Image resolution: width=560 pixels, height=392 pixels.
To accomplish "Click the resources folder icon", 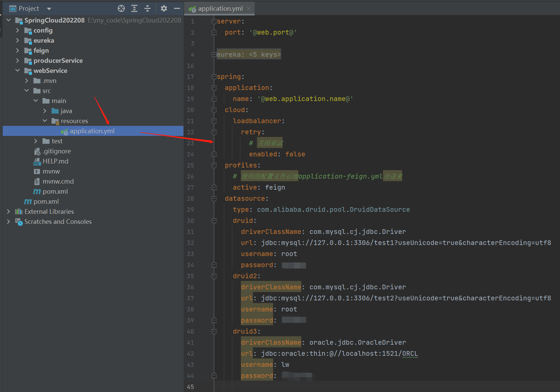I will pyautogui.click(x=55, y=121).
